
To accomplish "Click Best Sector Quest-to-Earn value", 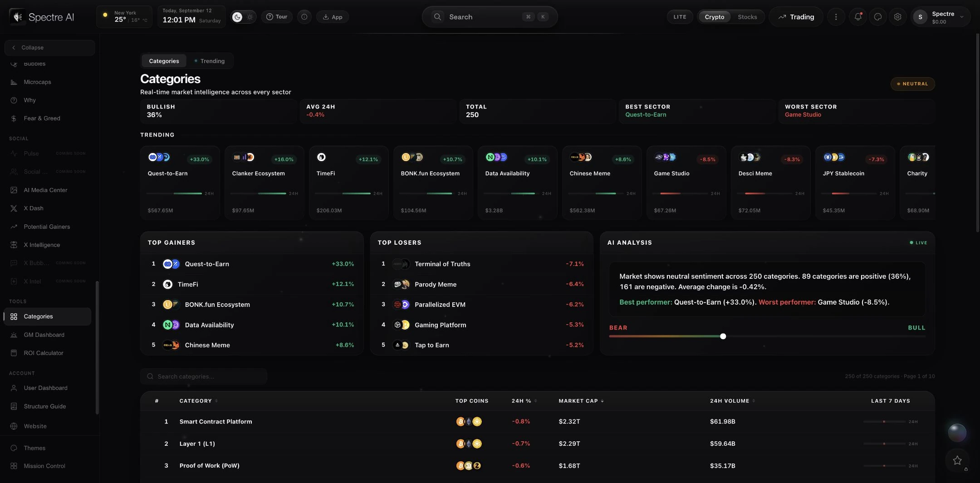I will 646,115.
